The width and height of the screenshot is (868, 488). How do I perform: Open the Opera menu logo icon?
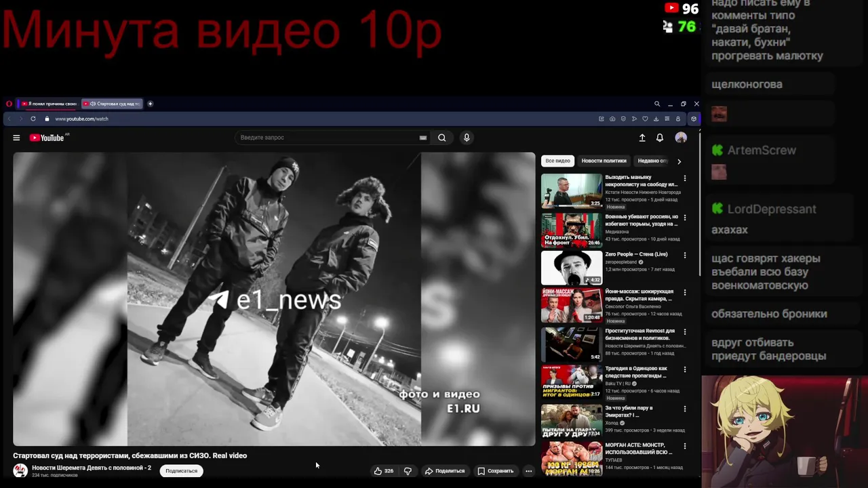9,104
